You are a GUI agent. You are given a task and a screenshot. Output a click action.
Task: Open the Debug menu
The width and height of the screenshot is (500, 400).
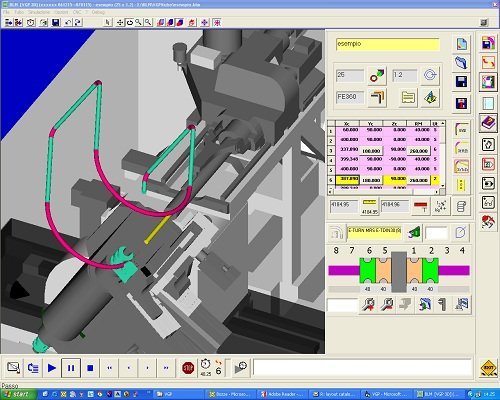coord(98,12)
